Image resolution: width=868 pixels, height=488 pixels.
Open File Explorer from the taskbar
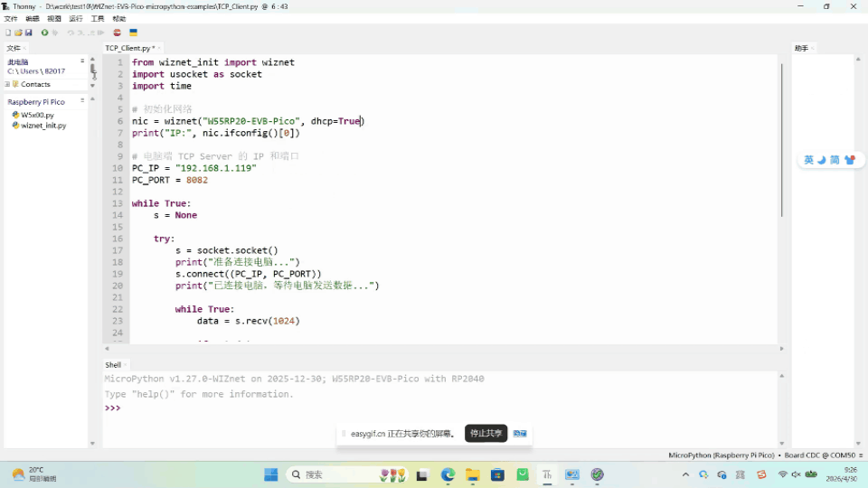[473, 474]
